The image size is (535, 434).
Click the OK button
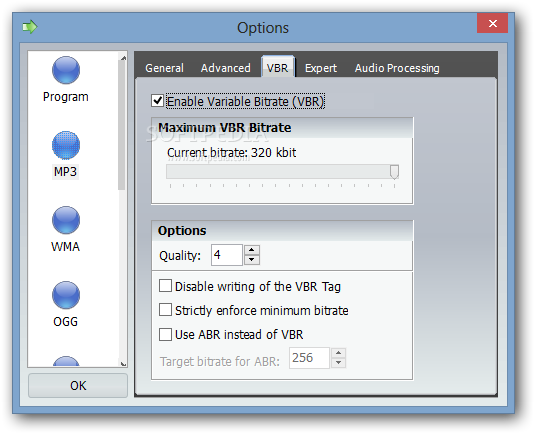tap(78, 386)
